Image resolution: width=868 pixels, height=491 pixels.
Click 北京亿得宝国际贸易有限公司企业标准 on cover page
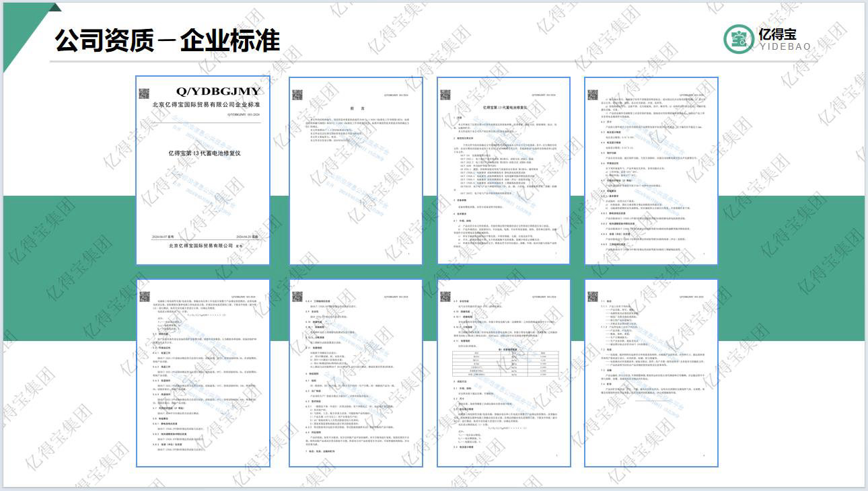click(x=206, y=106)
